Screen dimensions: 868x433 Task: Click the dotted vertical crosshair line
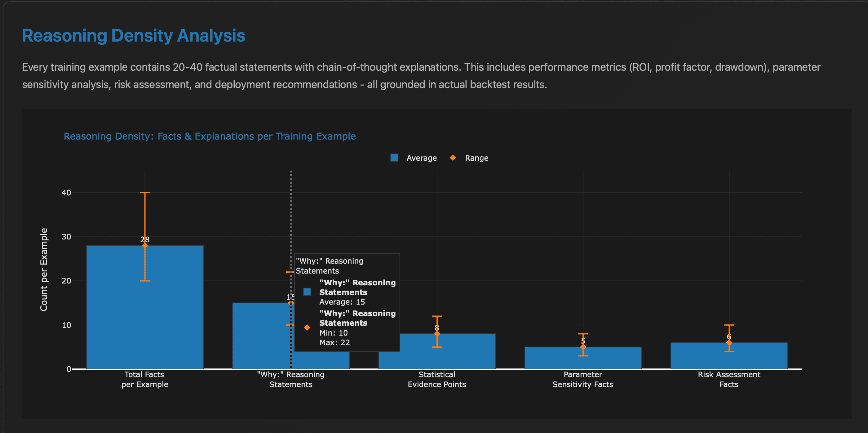click(290, 219)
